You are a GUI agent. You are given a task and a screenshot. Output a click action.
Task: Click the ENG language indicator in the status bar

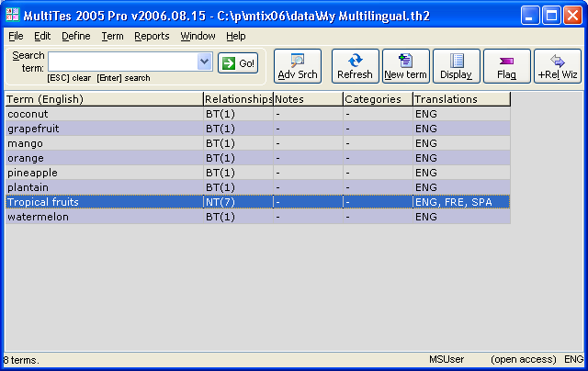[x=573, y=359]
